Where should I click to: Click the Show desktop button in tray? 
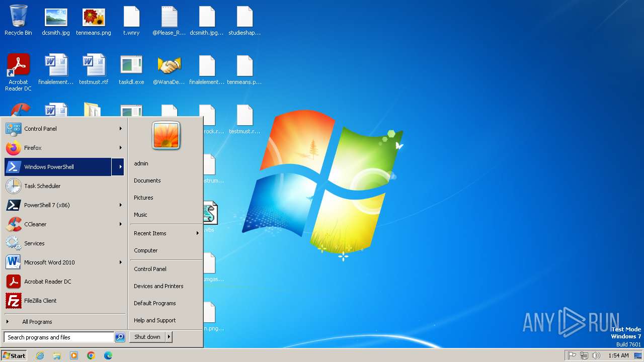(x=638, y=355)
